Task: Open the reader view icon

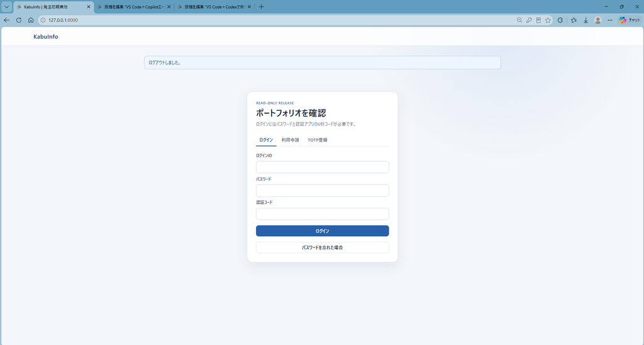Action: (538, 20)
